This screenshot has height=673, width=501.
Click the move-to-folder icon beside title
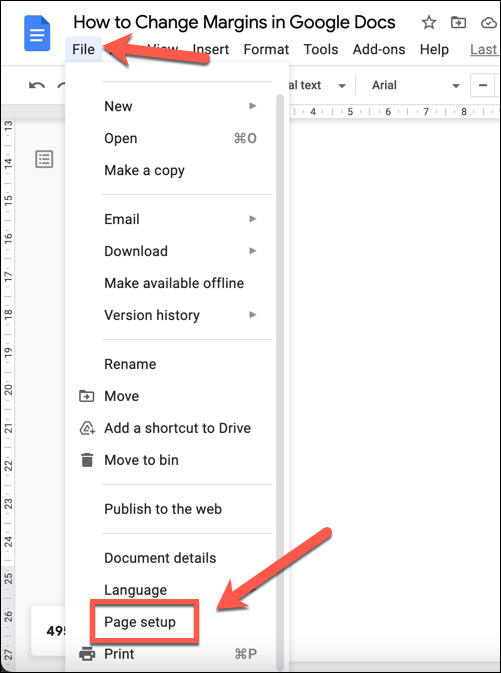tap(458, 22)
